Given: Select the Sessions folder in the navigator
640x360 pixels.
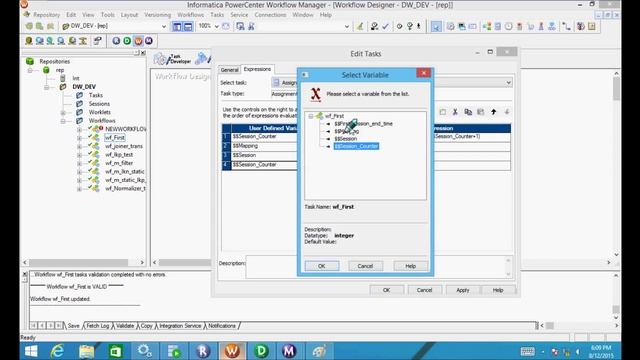Looking at the screenshot, I should click(99, 104).
